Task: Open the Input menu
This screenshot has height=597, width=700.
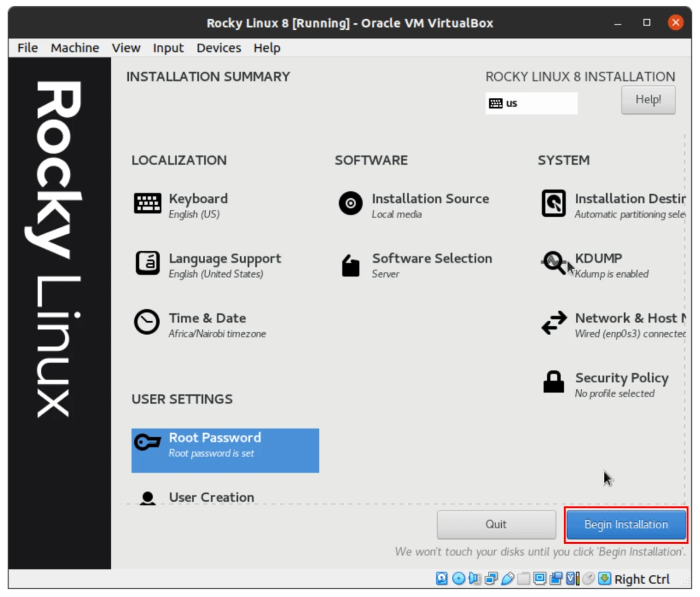Action: 168,48
